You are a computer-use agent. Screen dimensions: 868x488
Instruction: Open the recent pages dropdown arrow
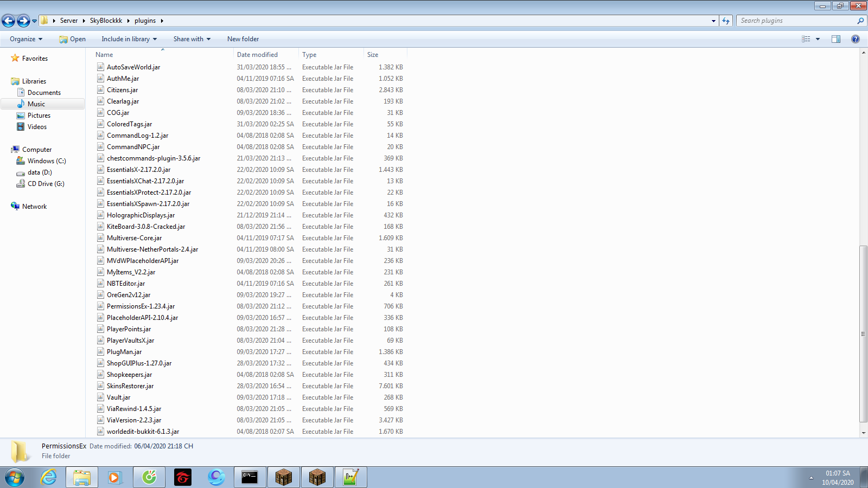[x=34, y=21]
